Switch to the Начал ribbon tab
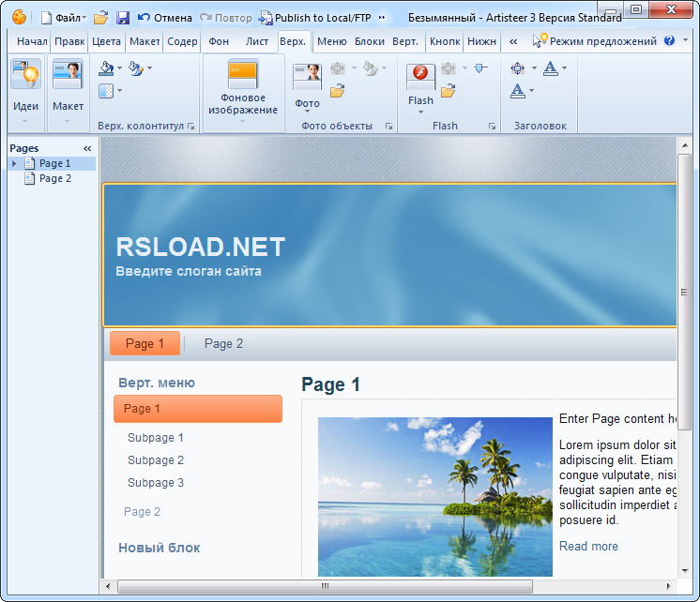 tap(32, 41)
